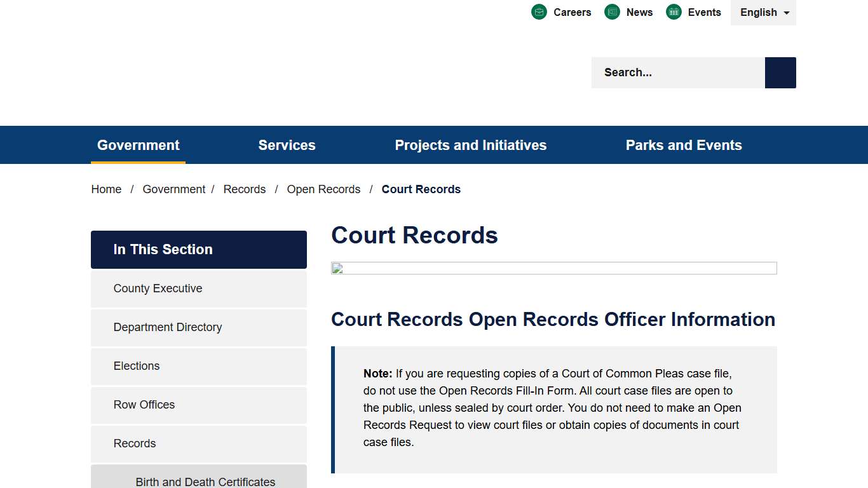Open the Department Directory page
This screenshot has width=868, height=488.
point(167,327)
